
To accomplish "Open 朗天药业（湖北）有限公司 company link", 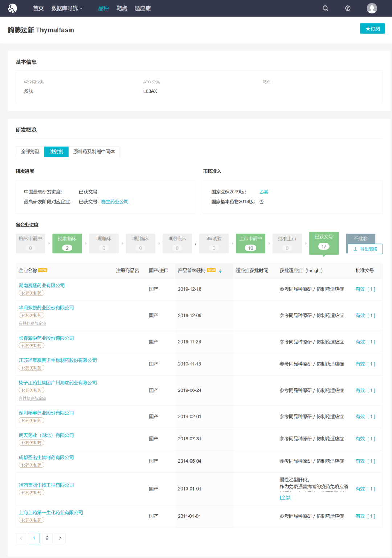I will 46,435.
